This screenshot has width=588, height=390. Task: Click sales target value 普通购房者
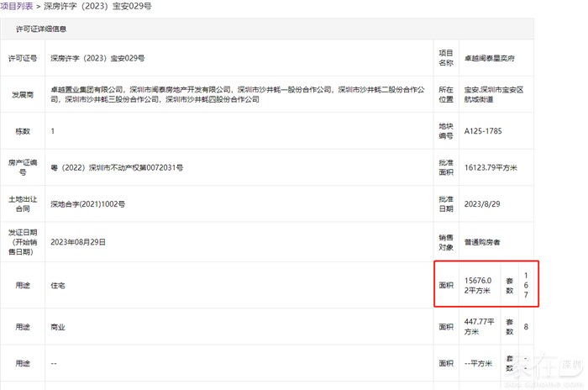tap(482, 242)
